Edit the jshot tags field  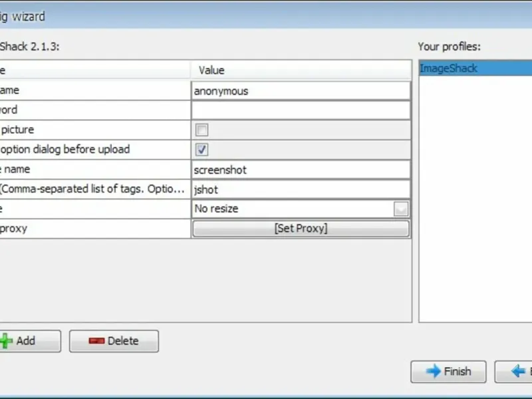coord(301,190)
